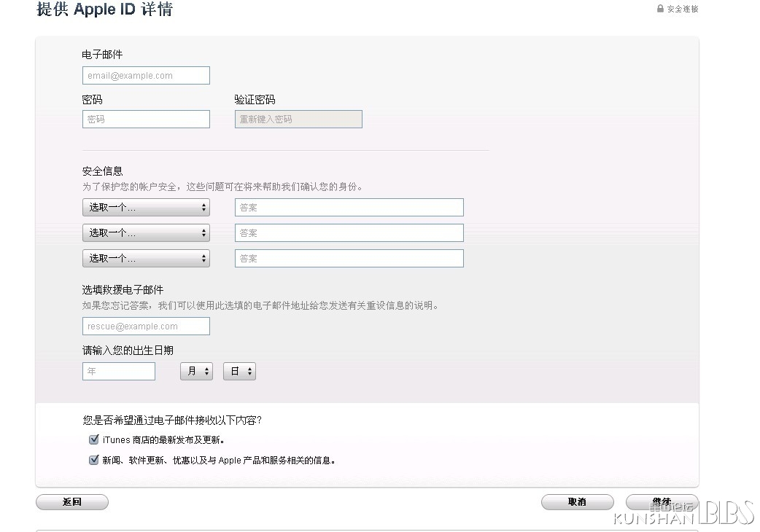Toggle the 新闻、软件更新、优惠 Apple info checkbox

click(94, 460)
